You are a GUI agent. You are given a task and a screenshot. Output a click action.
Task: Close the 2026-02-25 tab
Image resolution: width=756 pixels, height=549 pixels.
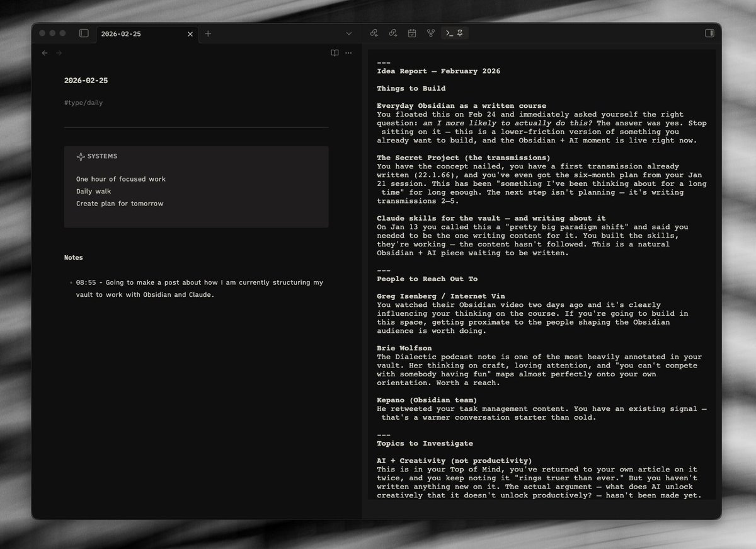190,34
